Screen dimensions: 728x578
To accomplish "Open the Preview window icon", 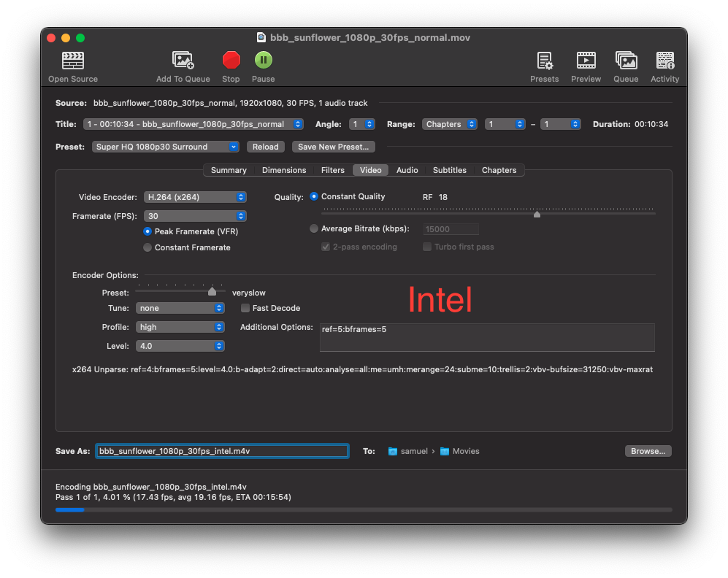I will 586,61.
